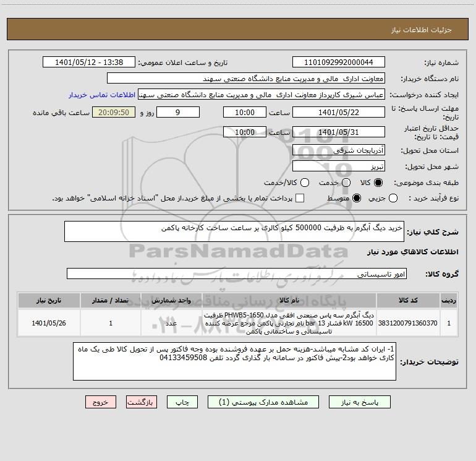Click the نام کالا column header
This screenshot has height=461, width=476.
tap(289, 300)
